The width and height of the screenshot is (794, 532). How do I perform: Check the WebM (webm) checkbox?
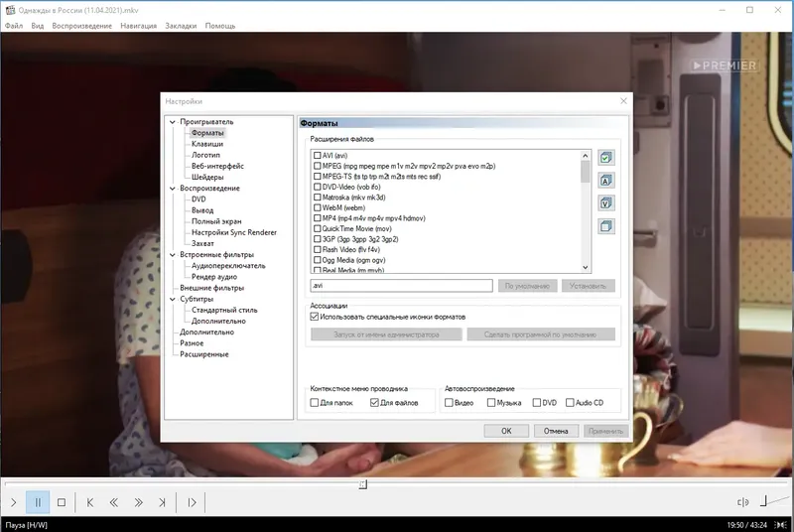[317, 207]
